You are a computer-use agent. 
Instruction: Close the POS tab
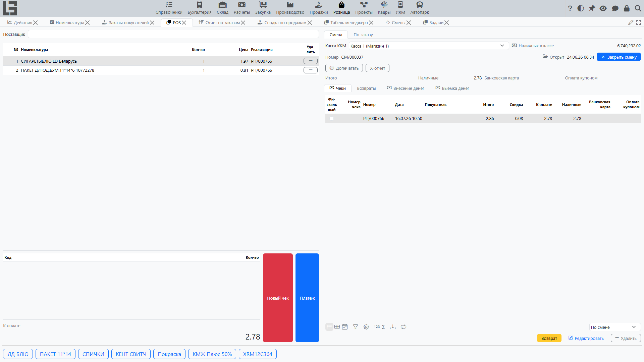(184, 23)
